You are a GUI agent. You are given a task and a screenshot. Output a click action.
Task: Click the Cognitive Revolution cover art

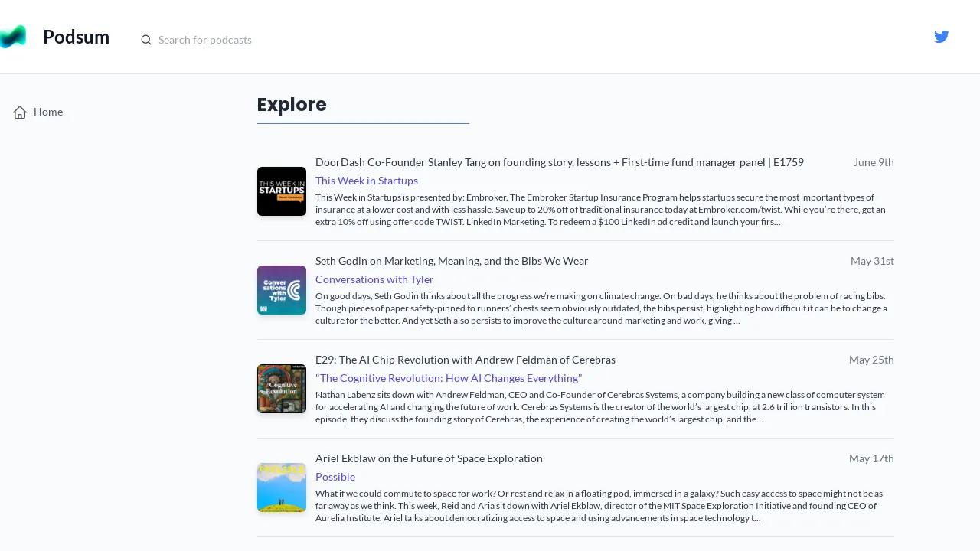(x=282, y=389)
